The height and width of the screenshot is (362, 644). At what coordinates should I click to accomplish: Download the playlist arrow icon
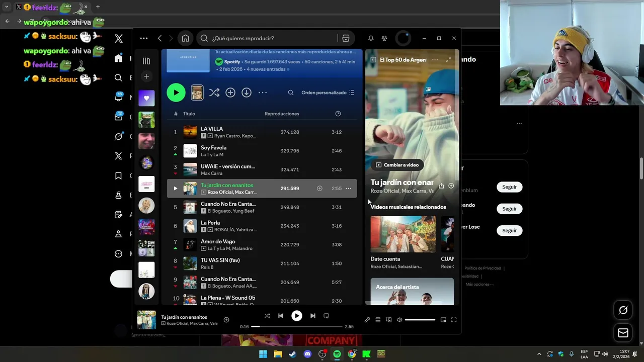click(x=247, y=93)
